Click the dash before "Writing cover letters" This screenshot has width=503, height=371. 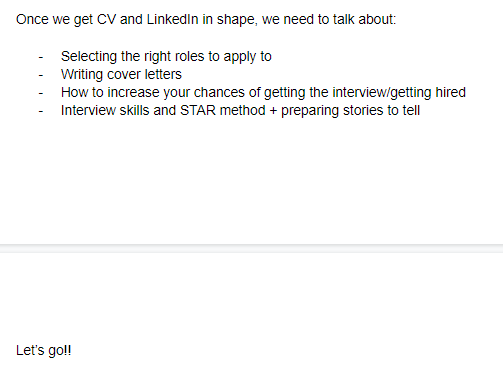click(41, 76)
